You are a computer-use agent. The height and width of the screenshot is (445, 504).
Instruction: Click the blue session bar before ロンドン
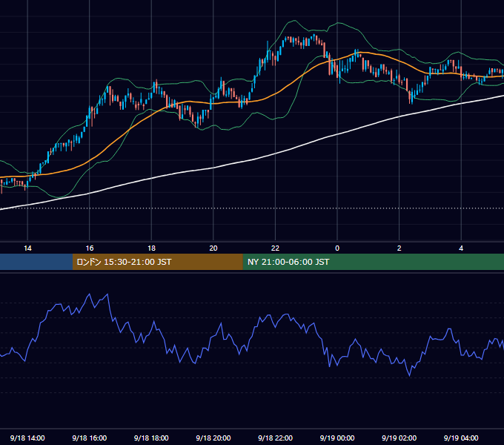pyautogui.click(x=36, y=262)
